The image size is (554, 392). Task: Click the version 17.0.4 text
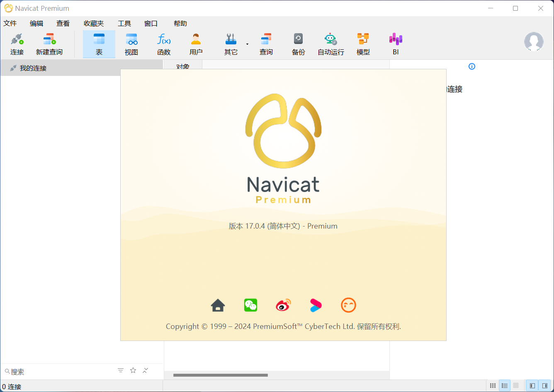(x=283, y=226)
